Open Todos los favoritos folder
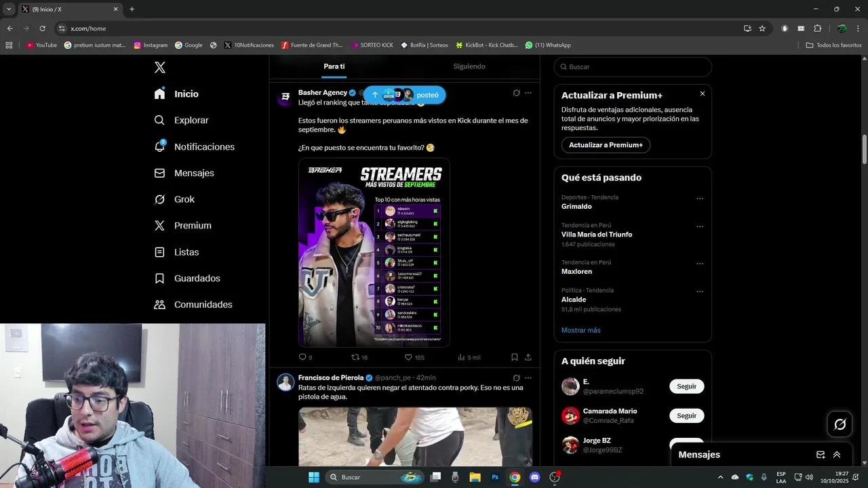Image resolution: width=868 pixels, height=488 pixels. 833,45
